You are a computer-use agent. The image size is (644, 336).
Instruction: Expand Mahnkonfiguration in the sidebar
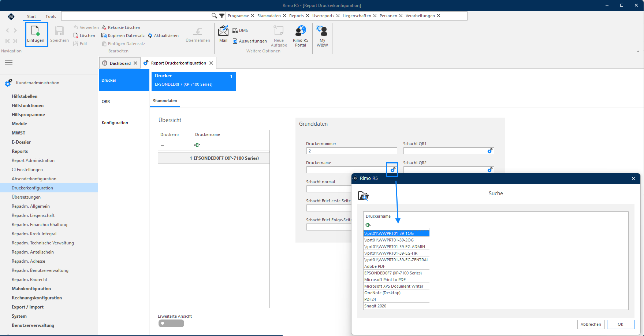click(x=31, y=289)
